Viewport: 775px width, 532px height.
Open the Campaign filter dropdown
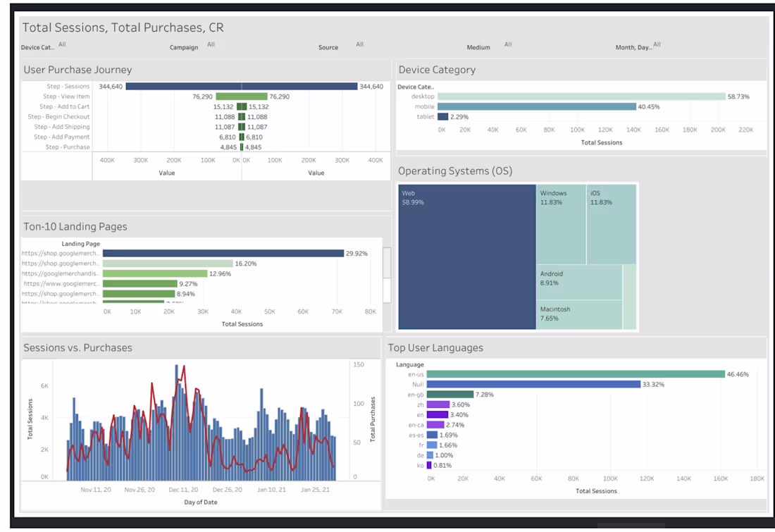[210, 44]
